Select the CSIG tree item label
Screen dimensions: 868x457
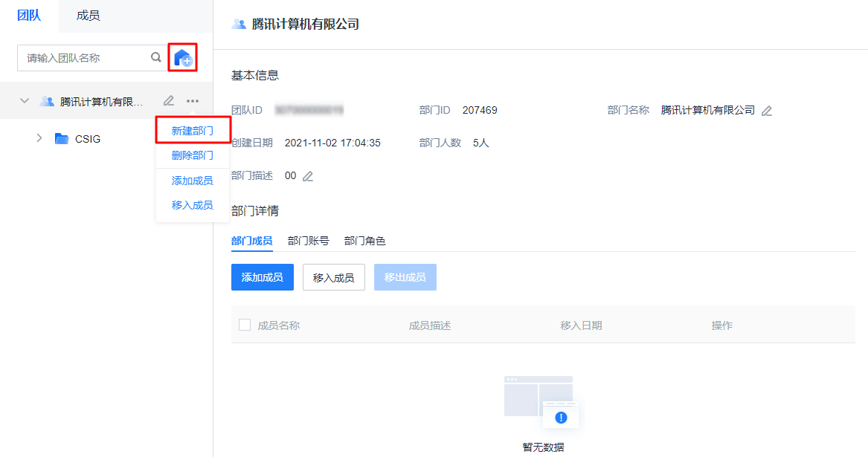pos(88,139)
